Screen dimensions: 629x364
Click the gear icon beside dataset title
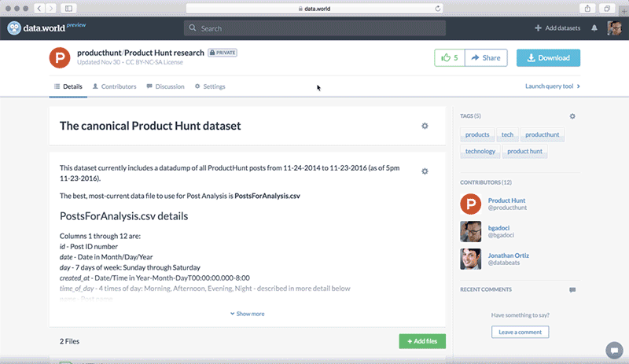click(425, 126)
